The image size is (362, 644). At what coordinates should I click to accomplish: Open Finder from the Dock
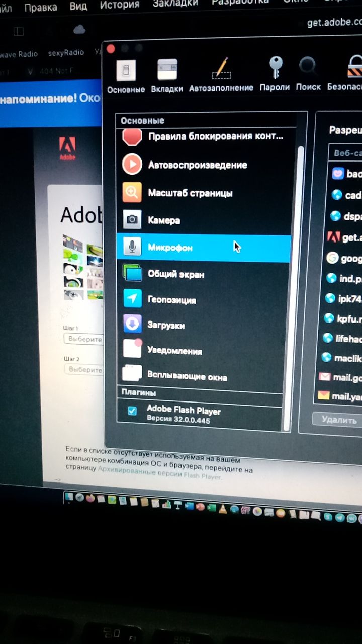69,497
